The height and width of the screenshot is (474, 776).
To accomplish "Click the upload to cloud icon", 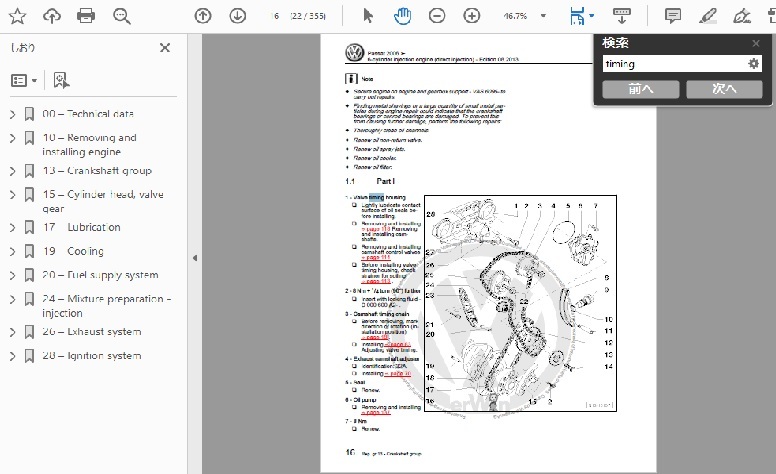I will [x=52, y=16].
